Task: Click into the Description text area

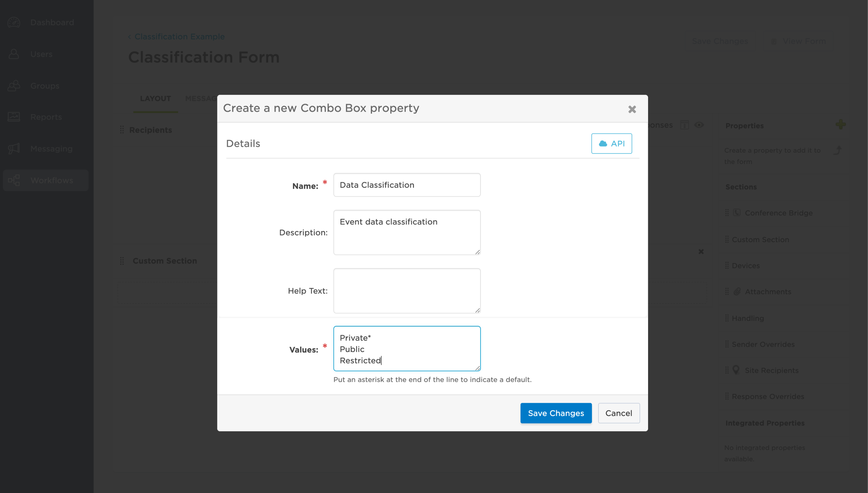Action: (x=407, y=232)
